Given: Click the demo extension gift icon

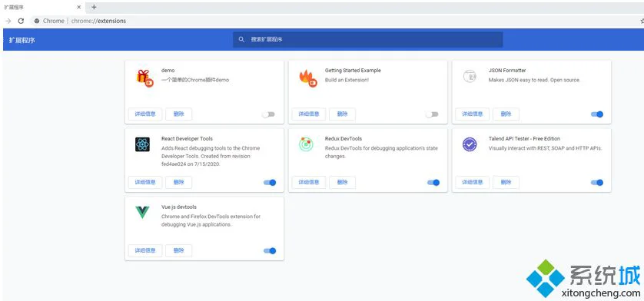Looking at the screenshot, I should point(144,78).
